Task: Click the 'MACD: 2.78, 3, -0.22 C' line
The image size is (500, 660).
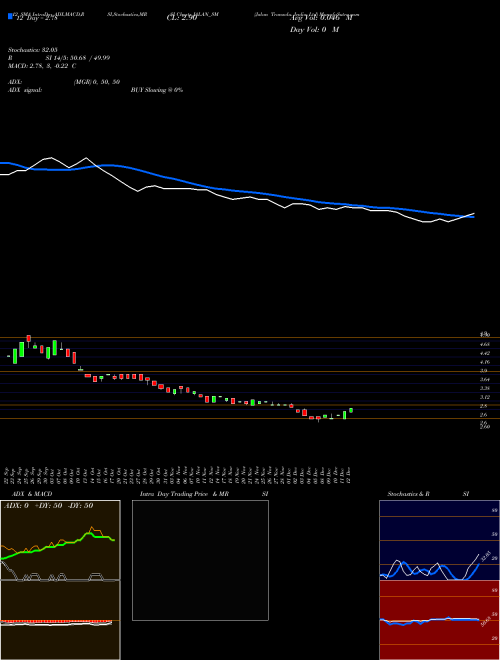Action: coord(42,66)
